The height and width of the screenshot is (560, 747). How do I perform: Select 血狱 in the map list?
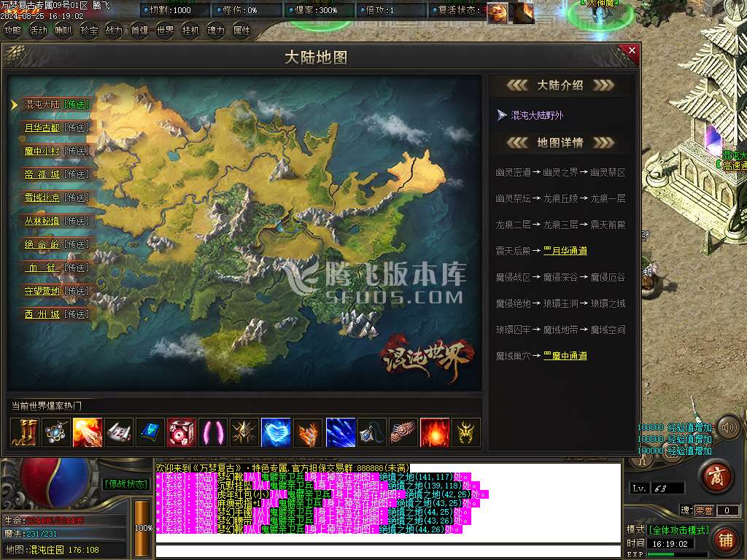pos(42,268)
